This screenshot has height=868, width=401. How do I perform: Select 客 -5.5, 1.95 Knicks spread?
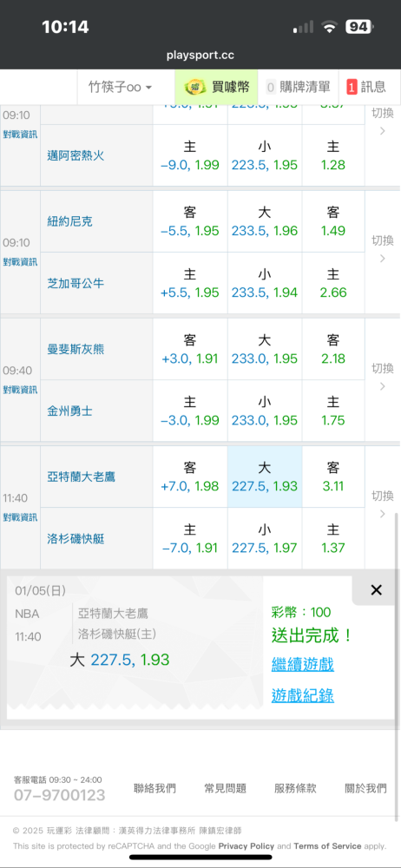tap(190, 221)
